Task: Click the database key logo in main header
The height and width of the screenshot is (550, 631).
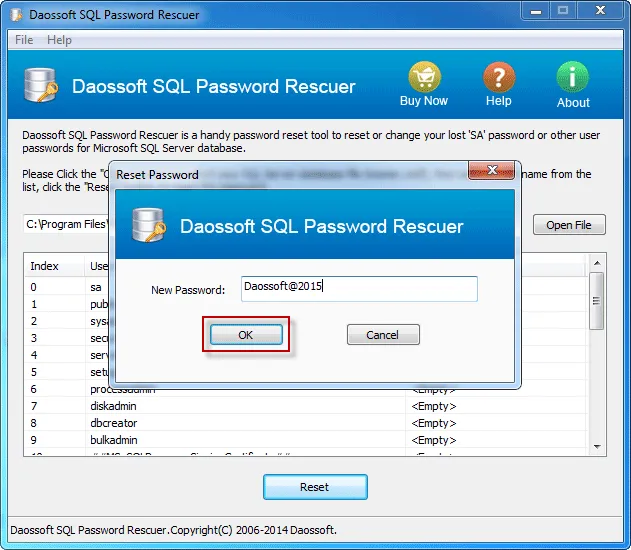Action: pyautogui.click(x=41, y=85)
